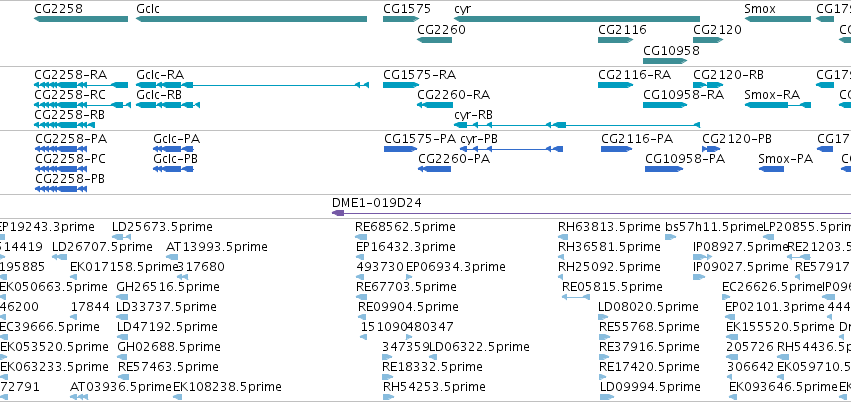Click the LD25673.5prime EST label
The image size is (851, 402).
point(162,227)
